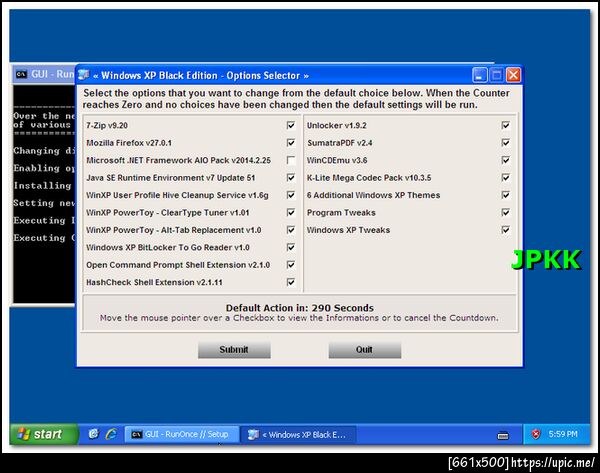600x473 pixels.
Task: Click the Options Selector window title icon
Action: coord(83,75)
